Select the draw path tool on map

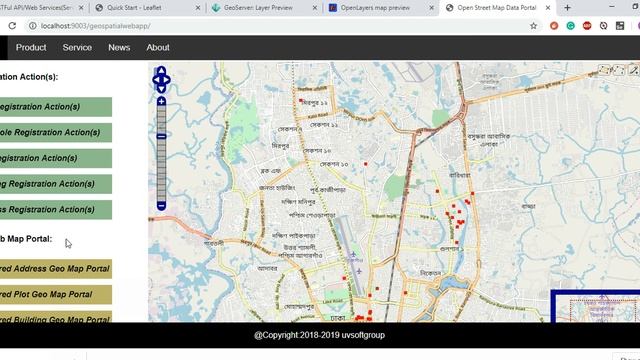point(619,70)
